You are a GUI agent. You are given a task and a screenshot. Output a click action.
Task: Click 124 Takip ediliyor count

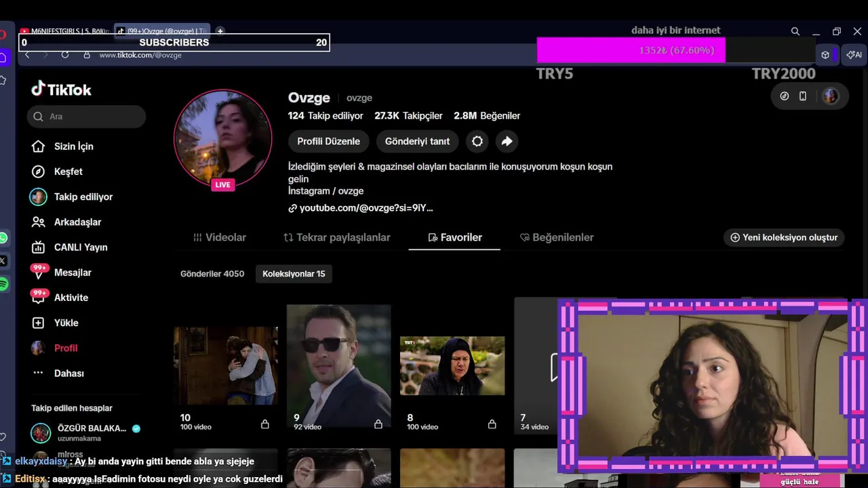pos(325,116)
